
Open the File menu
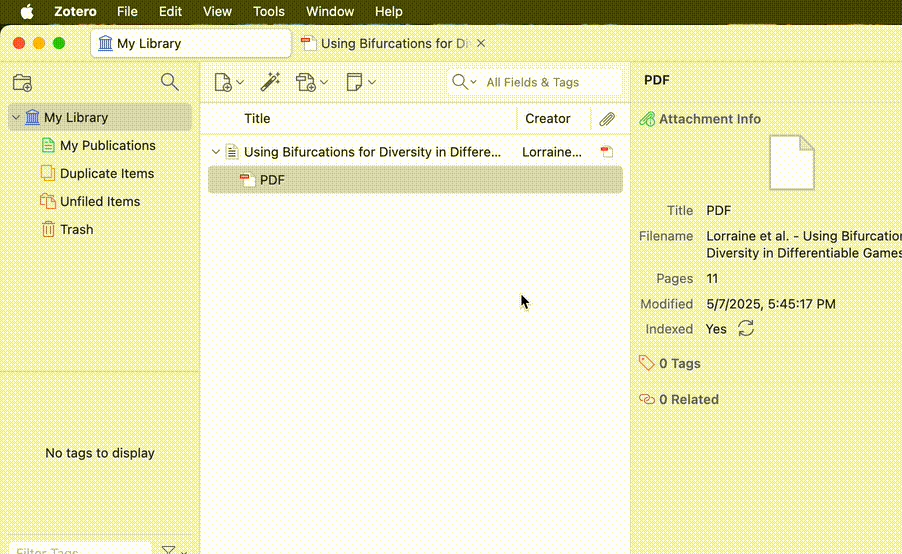click(127, 12)
